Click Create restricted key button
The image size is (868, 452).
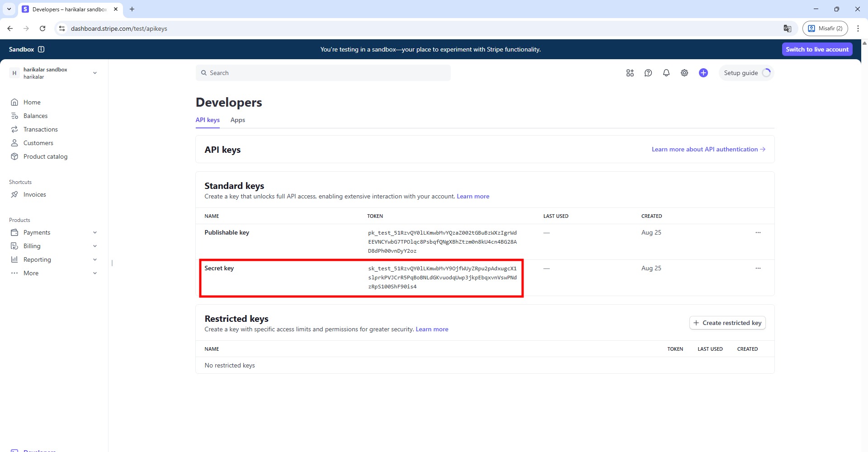click(x=727, y=323)
